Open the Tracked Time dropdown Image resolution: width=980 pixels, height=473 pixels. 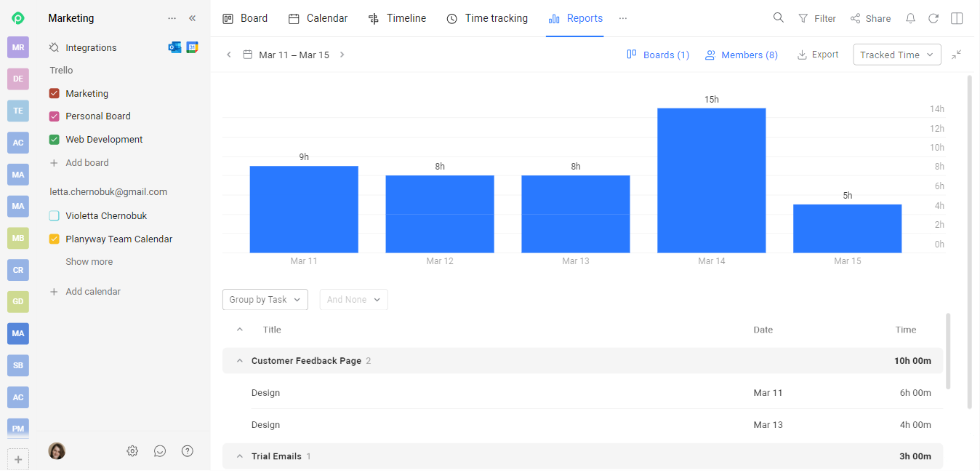[x=896, y=55]
